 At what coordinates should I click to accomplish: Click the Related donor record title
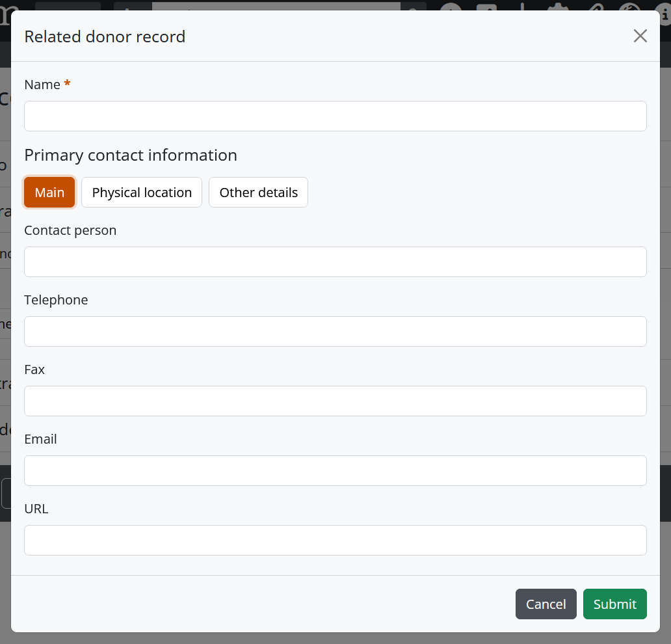click(105, 36)
